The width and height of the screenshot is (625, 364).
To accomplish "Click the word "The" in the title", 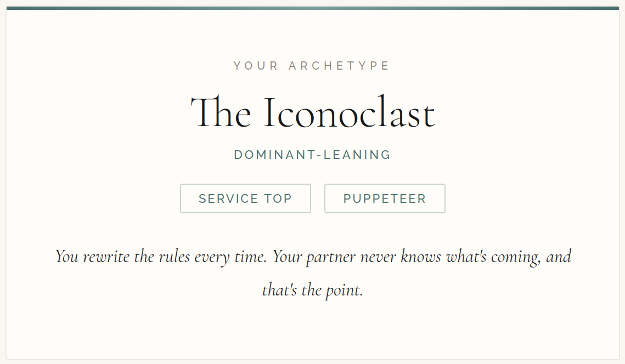I will pyautogui.click(x=221, y=113).
